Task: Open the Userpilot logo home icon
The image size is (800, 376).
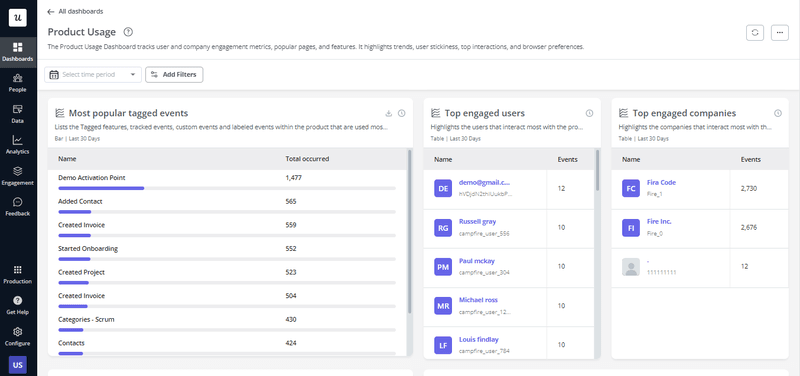Action: (18, 18)
